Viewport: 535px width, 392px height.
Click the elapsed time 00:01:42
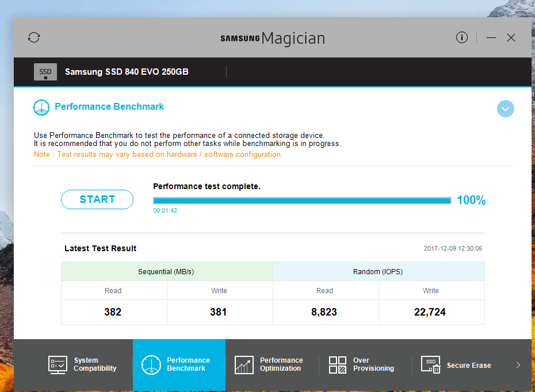pos(165,211)
